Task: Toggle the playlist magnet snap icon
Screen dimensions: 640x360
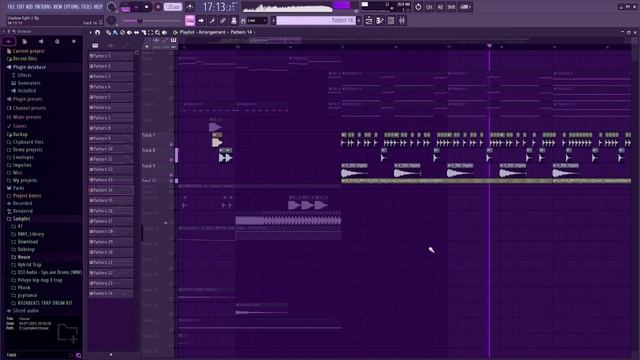Action: (98, 32)
